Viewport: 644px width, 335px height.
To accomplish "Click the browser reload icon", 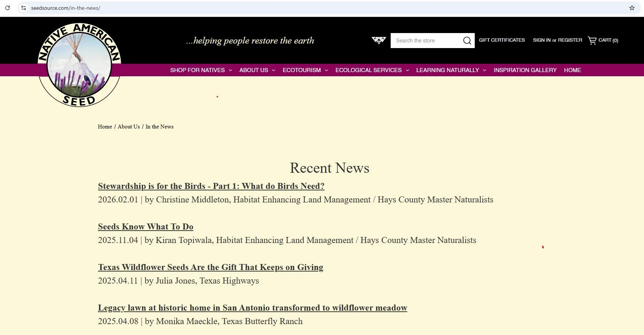I will point(8,8).
